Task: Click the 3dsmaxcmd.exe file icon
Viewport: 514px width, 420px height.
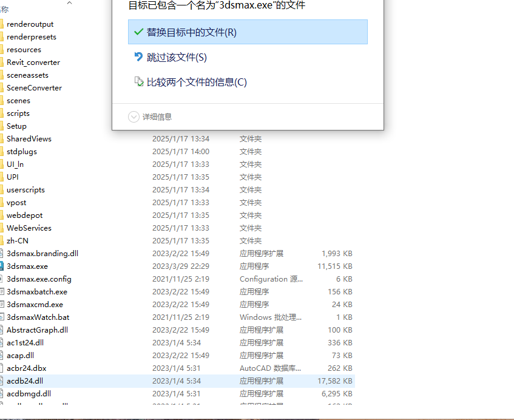Action: (2, 304)
